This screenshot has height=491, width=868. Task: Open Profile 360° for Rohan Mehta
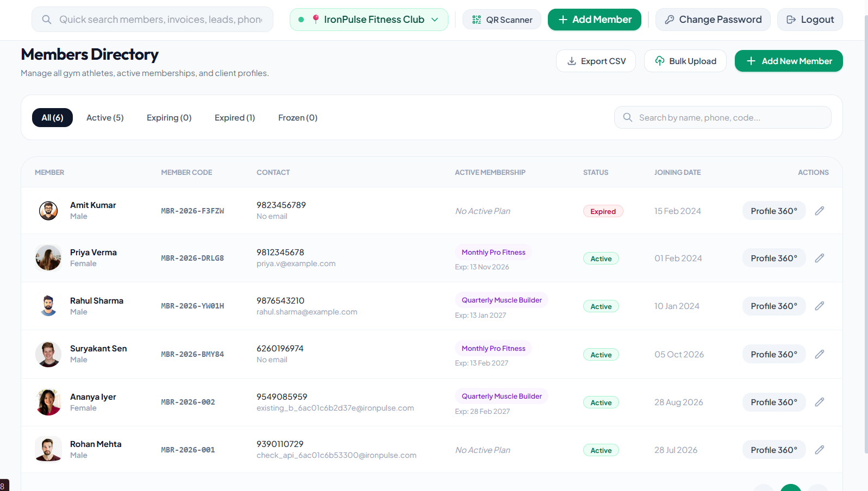click(x=774, y=450)
